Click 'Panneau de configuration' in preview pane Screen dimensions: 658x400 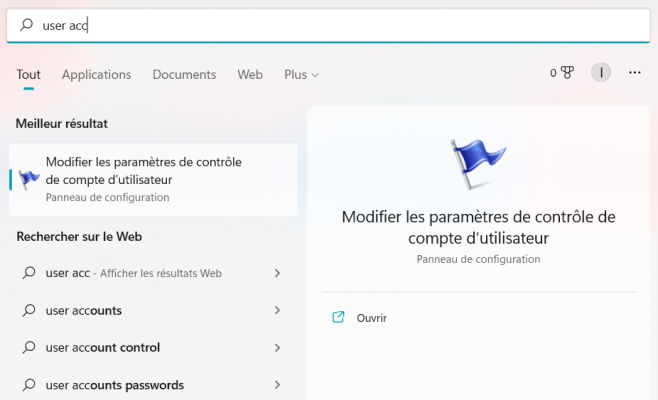pos(478,259)
